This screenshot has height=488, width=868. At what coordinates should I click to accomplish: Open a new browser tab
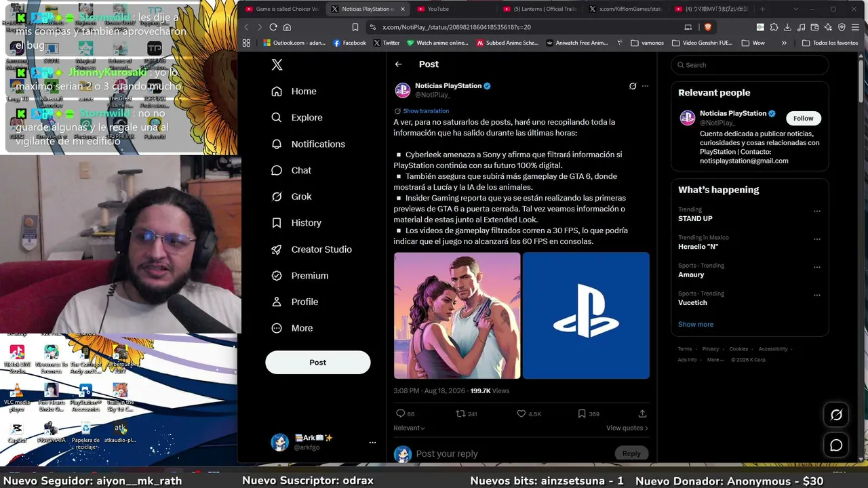[x=762, y=9]
